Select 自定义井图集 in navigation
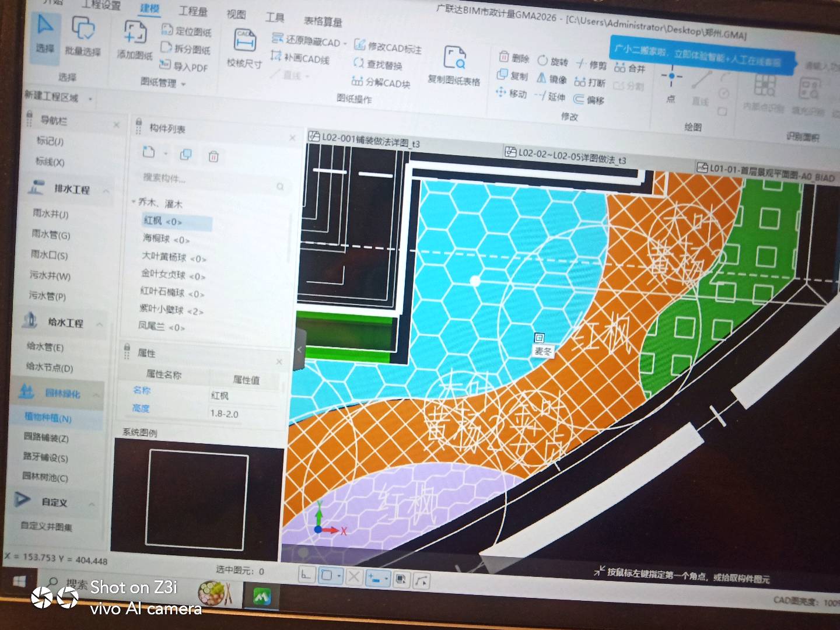 (46, 526)
